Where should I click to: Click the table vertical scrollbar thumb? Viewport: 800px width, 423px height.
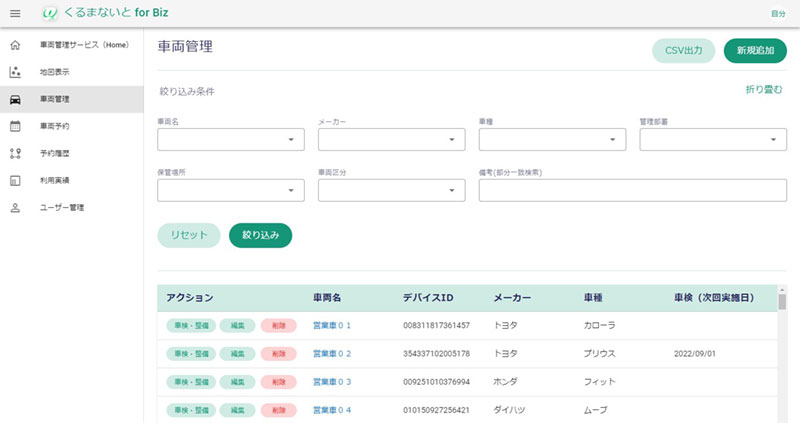click(x=782, y=302)
